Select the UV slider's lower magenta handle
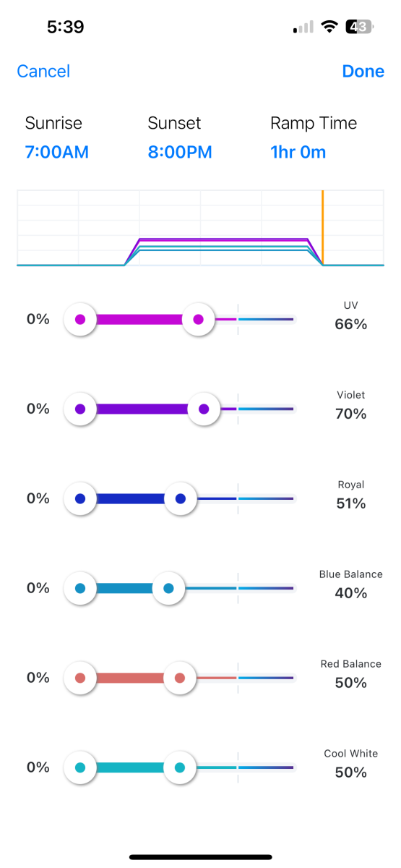This screenshot has height=868, width=401. tap(80, 319)
